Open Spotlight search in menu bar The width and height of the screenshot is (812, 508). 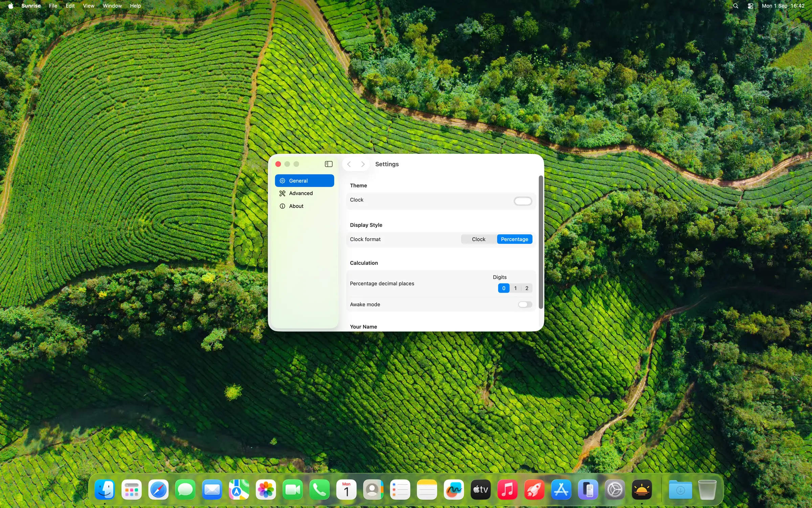(736, 6)
